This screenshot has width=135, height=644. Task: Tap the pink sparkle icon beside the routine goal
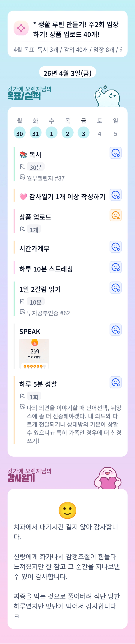click(21, 28)
